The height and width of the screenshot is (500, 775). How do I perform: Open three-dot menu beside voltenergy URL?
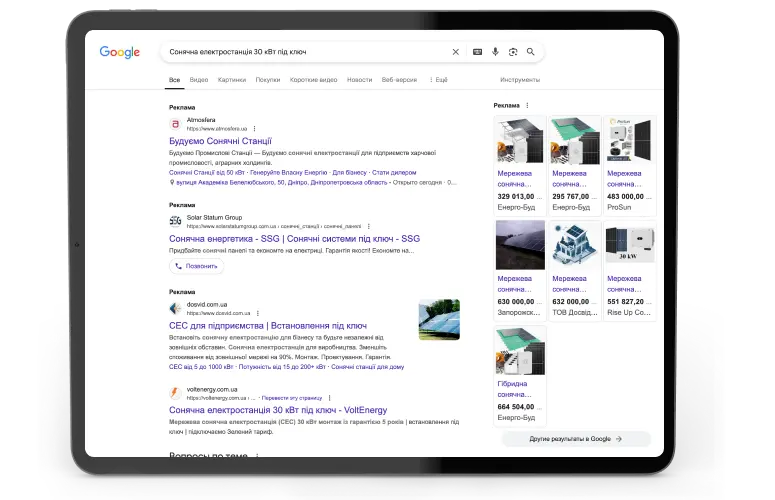(330, 398)
